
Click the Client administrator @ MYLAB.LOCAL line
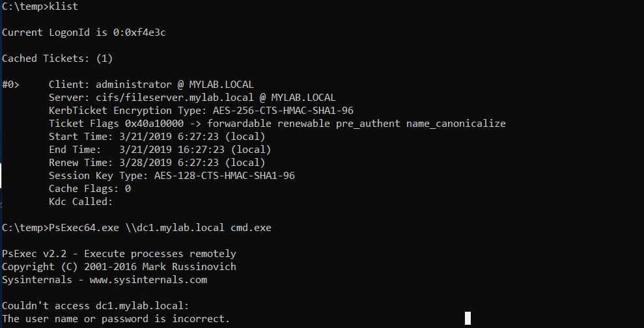click(151, 85)
